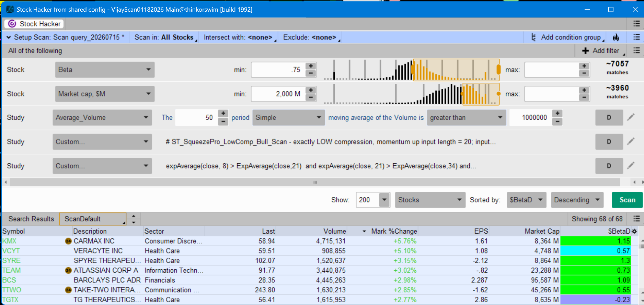Open the greater than comparison dropdown
Viewport: 644px width, 305px height.
[466, 118]
